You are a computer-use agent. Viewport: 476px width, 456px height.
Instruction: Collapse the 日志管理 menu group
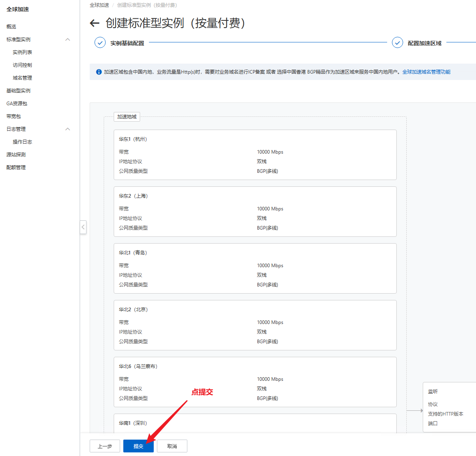(x=68, y=129)
